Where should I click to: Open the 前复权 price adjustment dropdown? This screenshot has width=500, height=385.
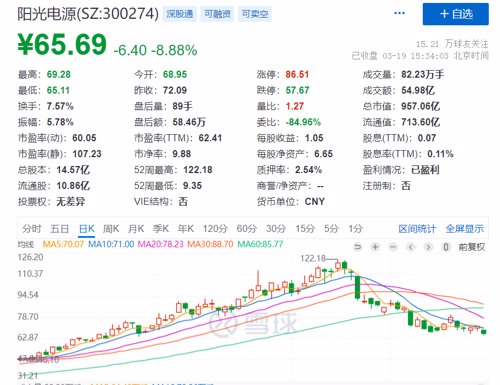coord(472,247)
